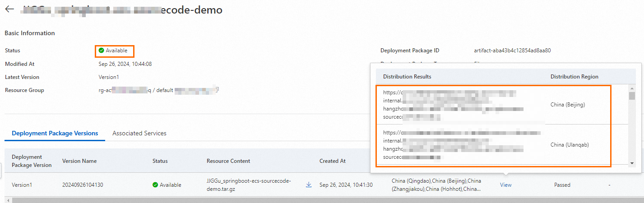Click the green Available status icon at top
The width and height of the screenshot is (644, 203).
point(102,51)
